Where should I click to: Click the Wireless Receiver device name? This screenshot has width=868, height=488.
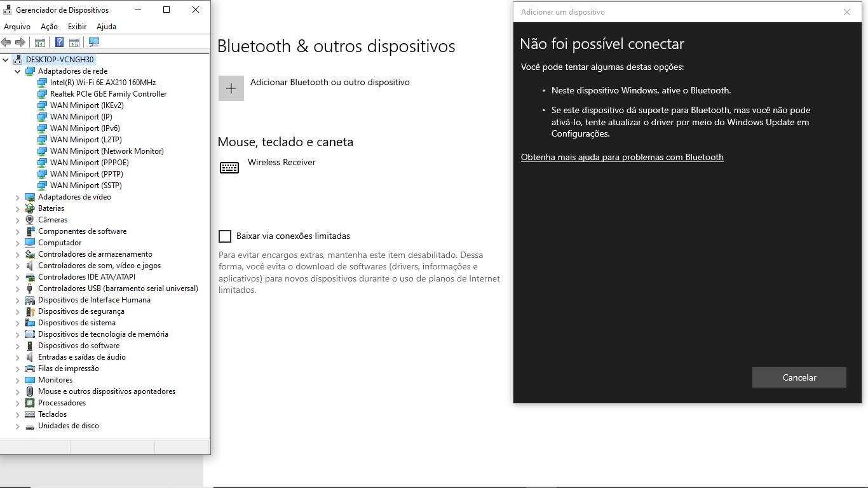281,162
